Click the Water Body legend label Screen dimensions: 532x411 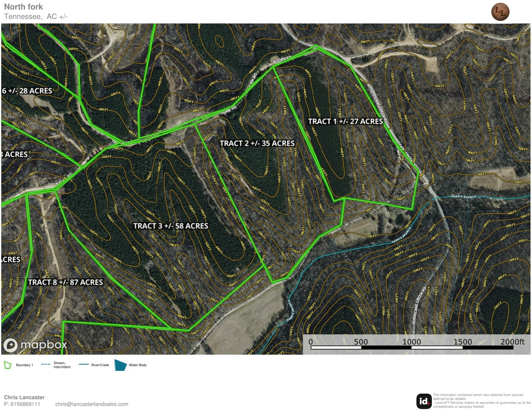click(x=138, y=365)
